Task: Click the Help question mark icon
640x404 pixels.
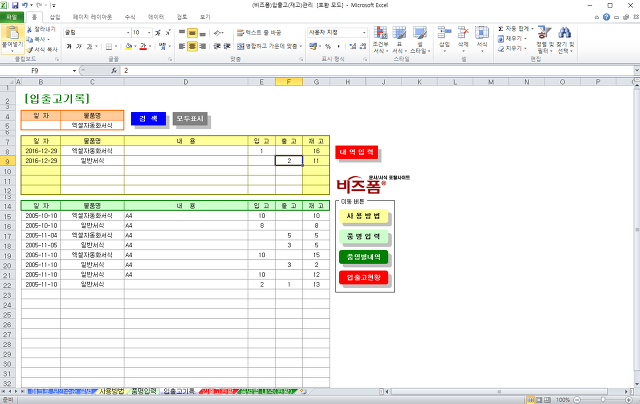Action: click(606, 17)
